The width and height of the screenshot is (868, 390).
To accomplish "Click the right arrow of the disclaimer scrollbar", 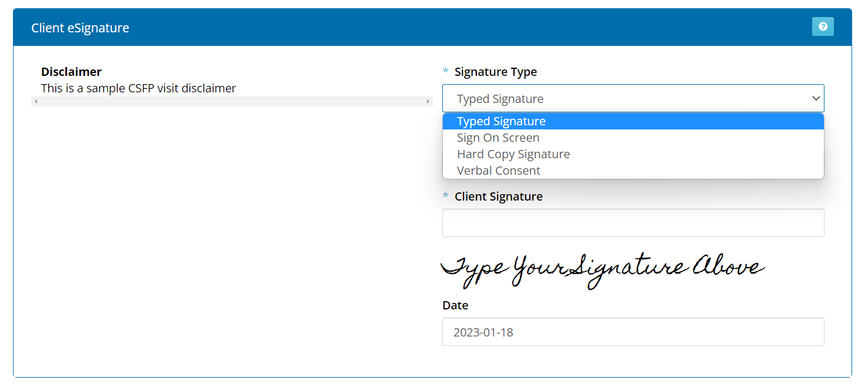I will 429,101.
